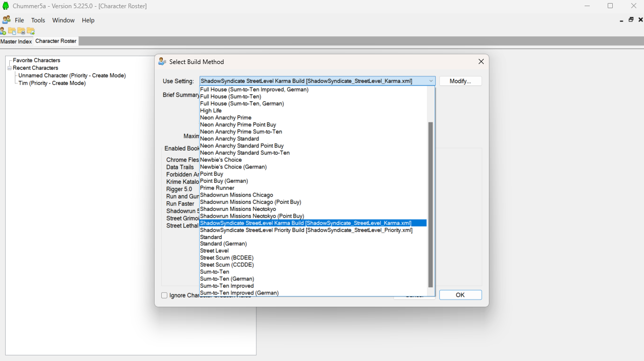Select Favorite Characters in the roster tree
The height and width of the screenshot is (361, 644).
point(36,60)
